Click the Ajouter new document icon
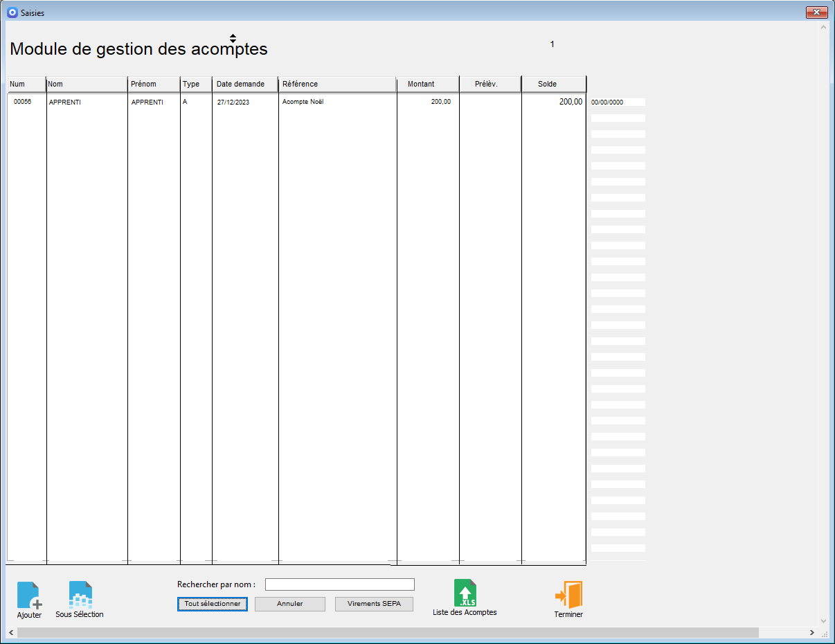Image resolution: width=835 pixels, height=644 pixels. coord(28,596)
